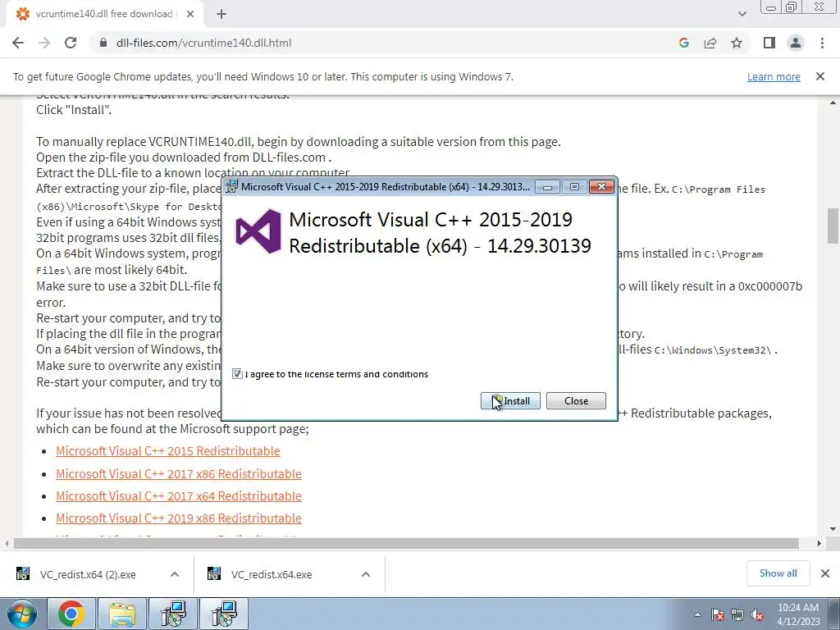Open the Windows Start menu
The image size is (840, 630).
21,614
